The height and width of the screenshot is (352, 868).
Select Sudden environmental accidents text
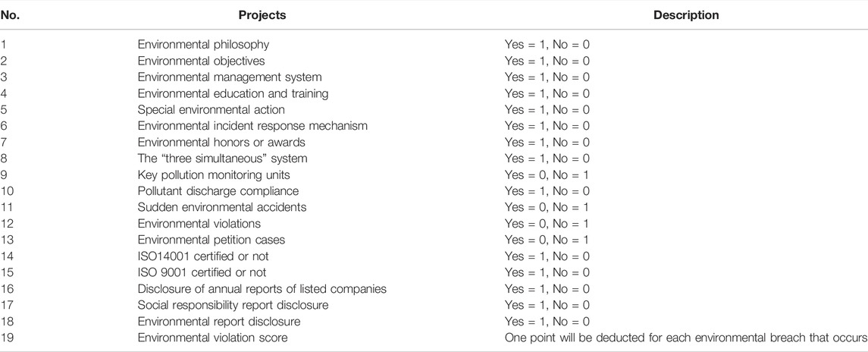click(223, 207)
